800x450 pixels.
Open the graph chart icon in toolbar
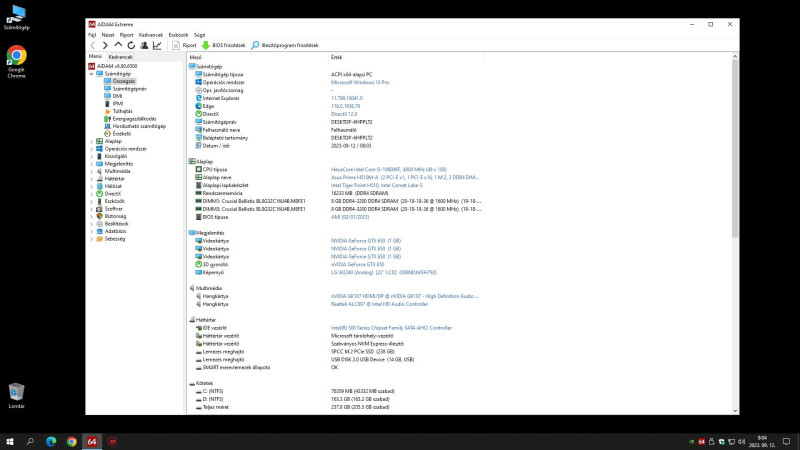(157, 45)
